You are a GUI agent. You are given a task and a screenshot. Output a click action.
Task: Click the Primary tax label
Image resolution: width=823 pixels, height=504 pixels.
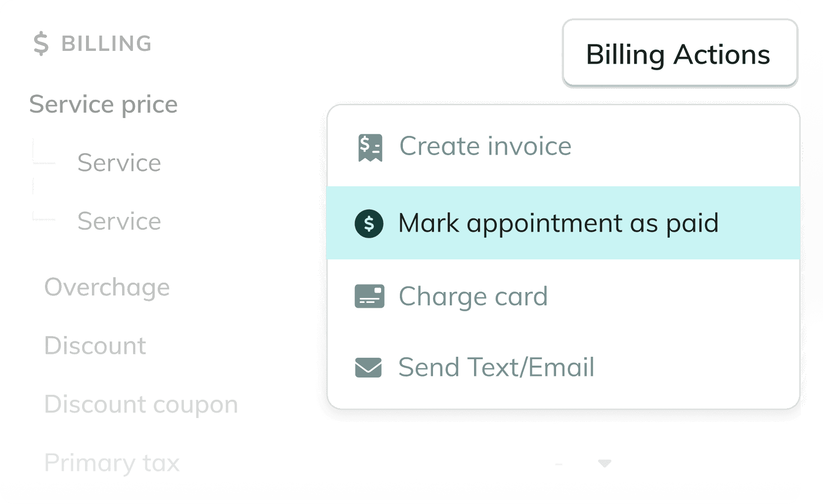[x=112, y=463]
